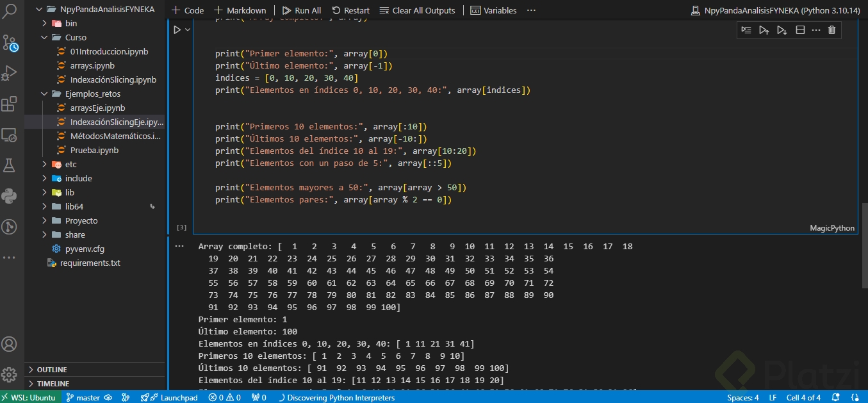This screenshot has height=403, width=868.
Task: Run current cell and cells below
Action: pos(782,30)
